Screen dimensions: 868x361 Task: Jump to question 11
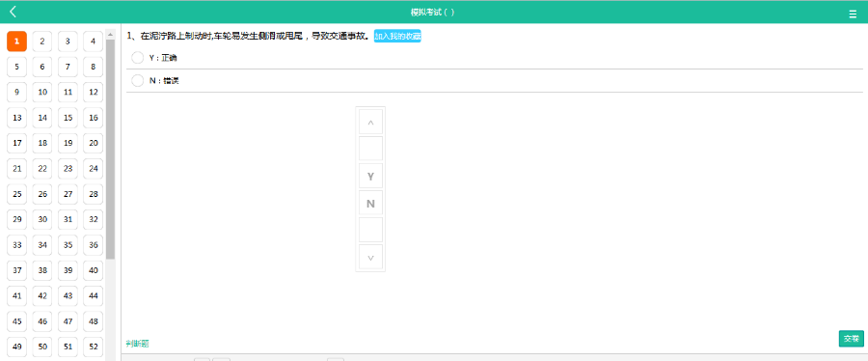pyautogui.click(x=68, y=93)
